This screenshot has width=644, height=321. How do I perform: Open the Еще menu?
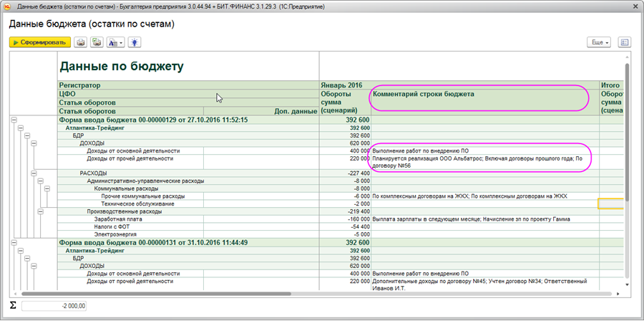click(598, 42)
